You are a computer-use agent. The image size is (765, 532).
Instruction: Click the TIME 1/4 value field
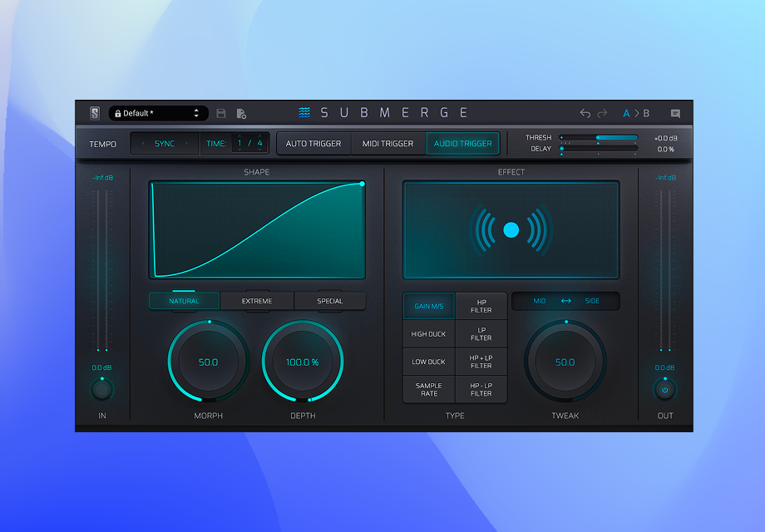[249, 144]
